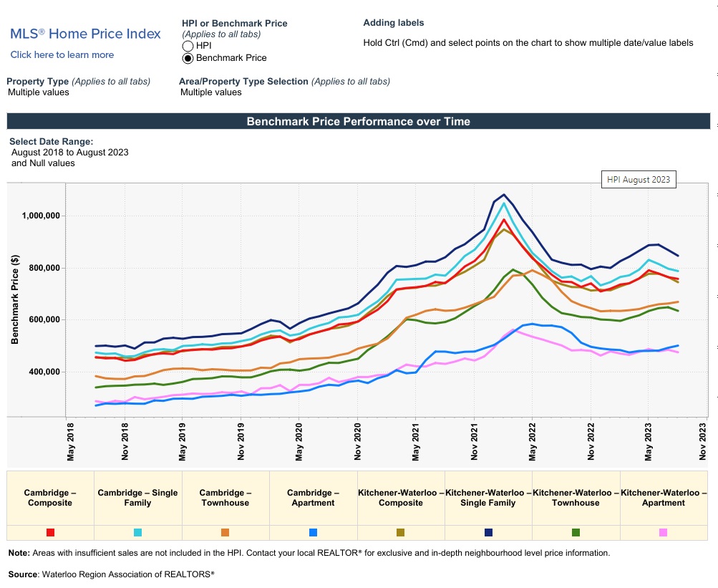This screenshot has height=588, width=718.
Task: Click the cyan Cambridge Single Family swatch
Action: click(137, 533)
